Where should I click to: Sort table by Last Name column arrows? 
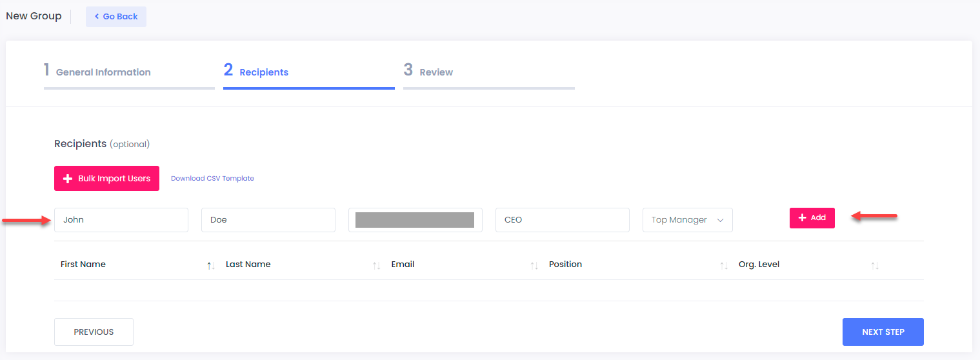(377, 266)
